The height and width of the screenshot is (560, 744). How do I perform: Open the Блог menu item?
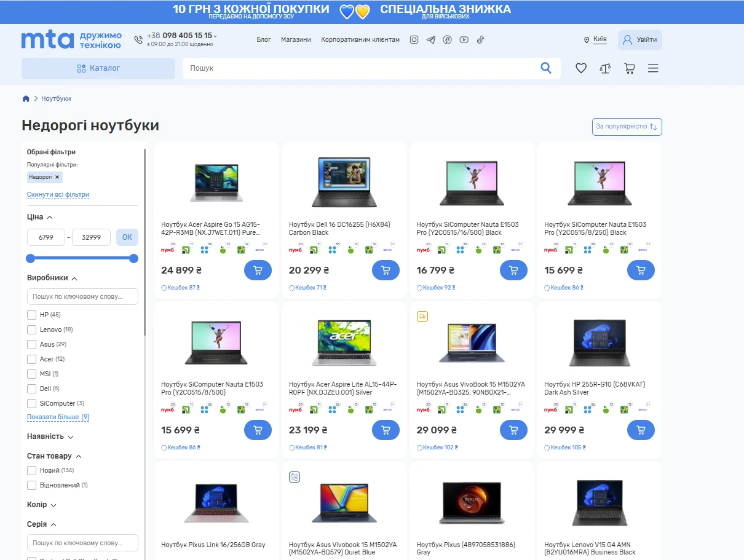(x=264, y=39)
